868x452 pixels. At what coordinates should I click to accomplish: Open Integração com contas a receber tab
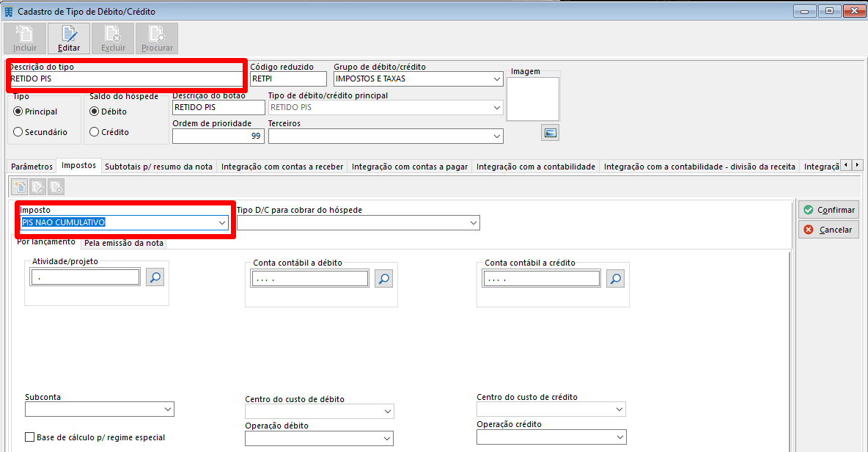coord(282,166)
